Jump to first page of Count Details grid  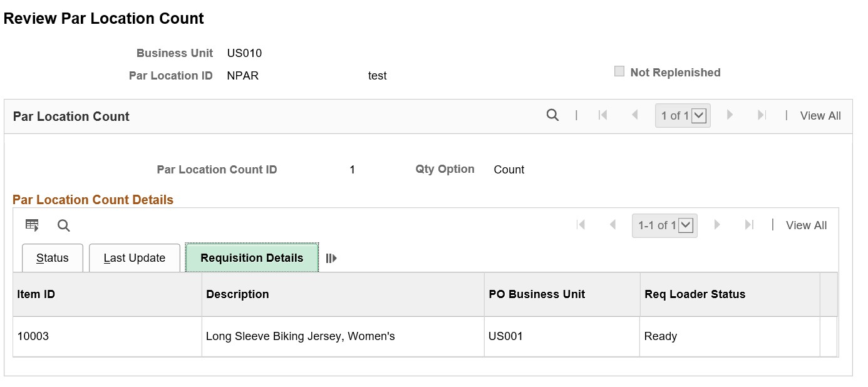click(x=581, y=225)
